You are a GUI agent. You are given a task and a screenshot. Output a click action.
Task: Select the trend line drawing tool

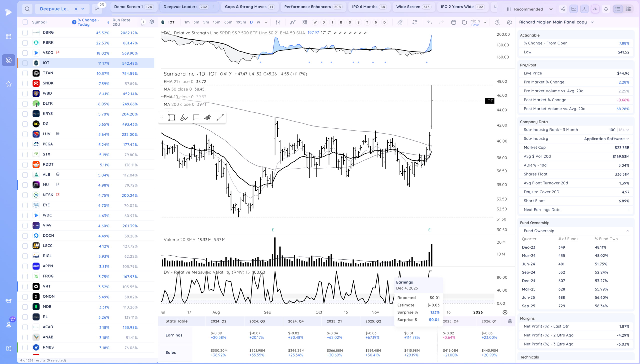[x=220, y=117]
